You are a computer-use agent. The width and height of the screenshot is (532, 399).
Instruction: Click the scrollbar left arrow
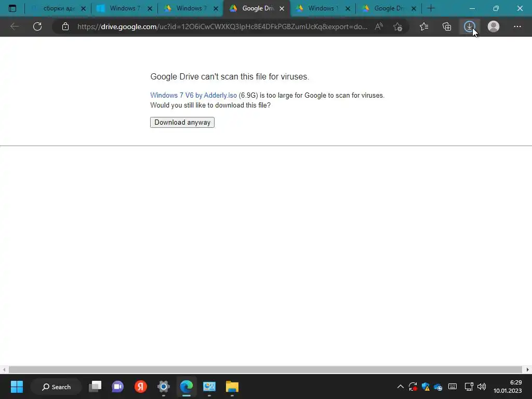tap(4, 369)
